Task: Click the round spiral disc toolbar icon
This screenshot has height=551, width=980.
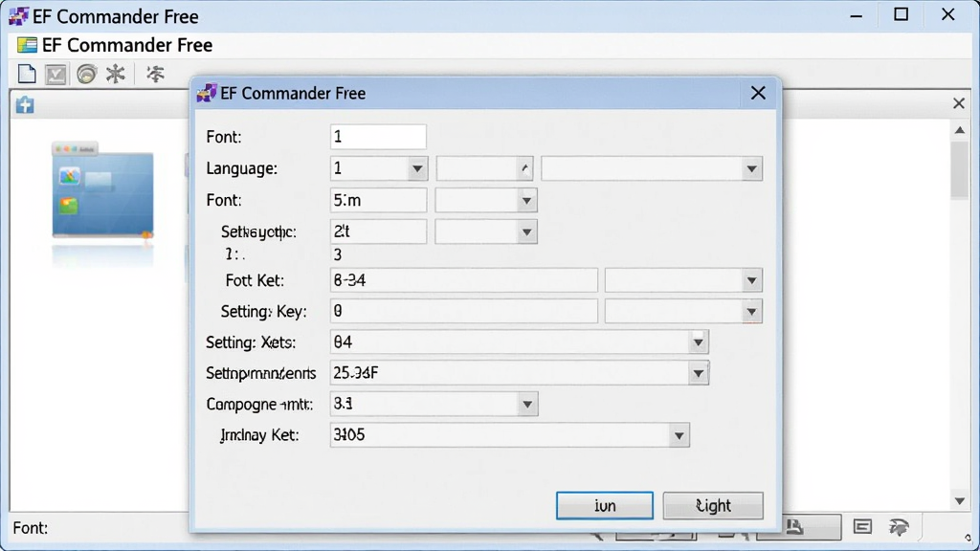Action: pyautogui.click(x=87, y=74)
